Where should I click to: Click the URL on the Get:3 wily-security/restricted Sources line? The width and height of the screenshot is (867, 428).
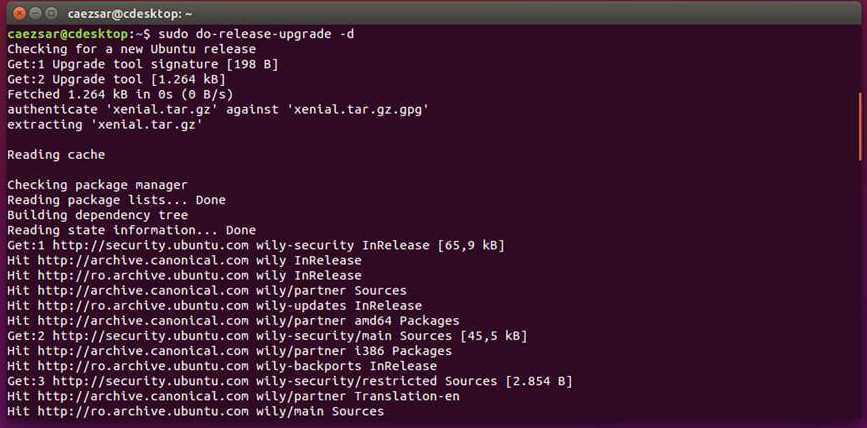coord(150,381)
